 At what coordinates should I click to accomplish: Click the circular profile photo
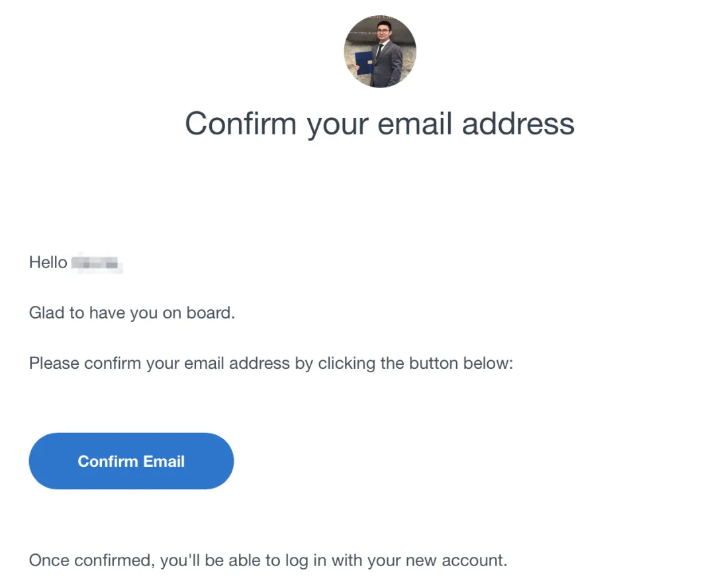(x=380, y=51)
